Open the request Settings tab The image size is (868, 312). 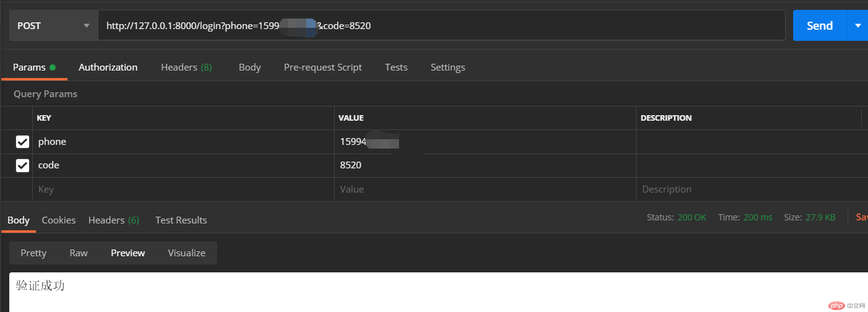coord(447,67)
